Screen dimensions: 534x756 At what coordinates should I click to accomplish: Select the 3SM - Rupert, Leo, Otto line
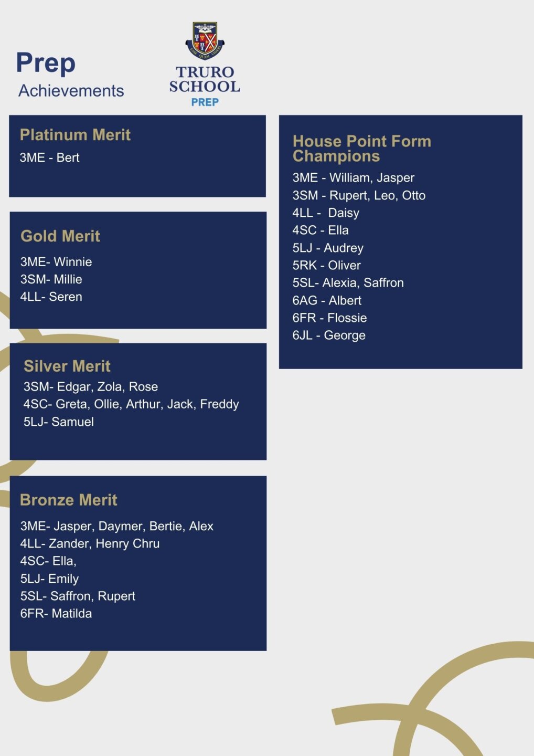[x=359, y=195]
